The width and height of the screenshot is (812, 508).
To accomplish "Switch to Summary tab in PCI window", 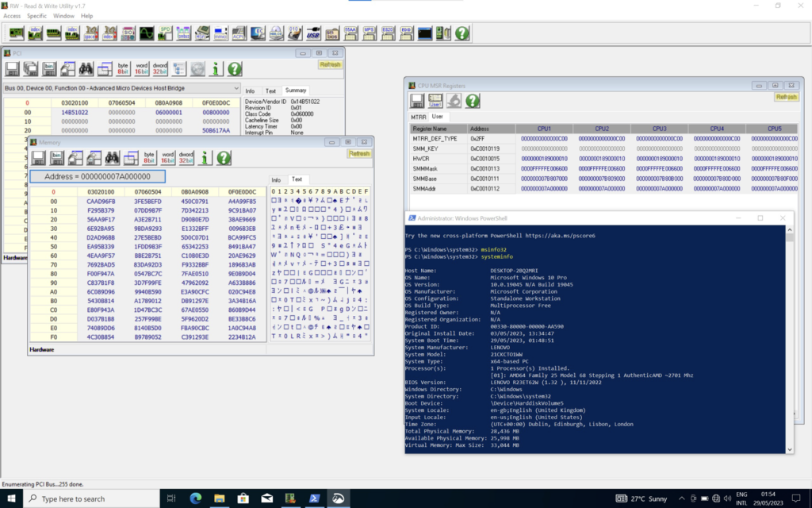I will click(296, 90).
